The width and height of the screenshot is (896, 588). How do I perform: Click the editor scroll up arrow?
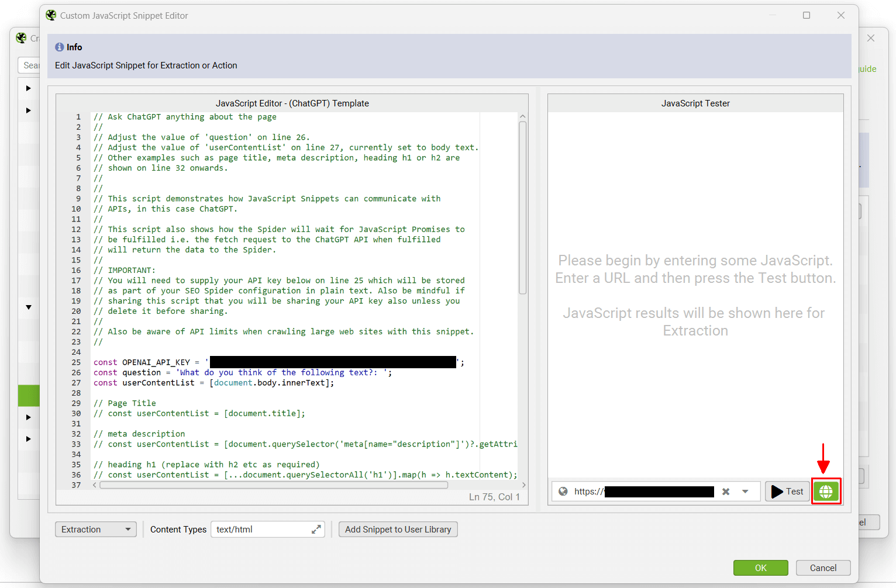pyautogui.click(x=523, y=116)
